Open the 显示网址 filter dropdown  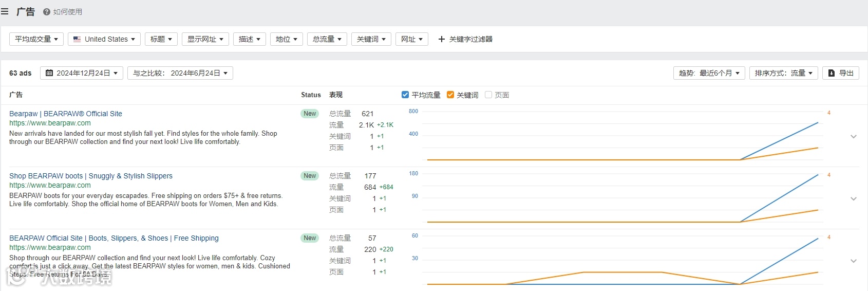pos(205,39)
